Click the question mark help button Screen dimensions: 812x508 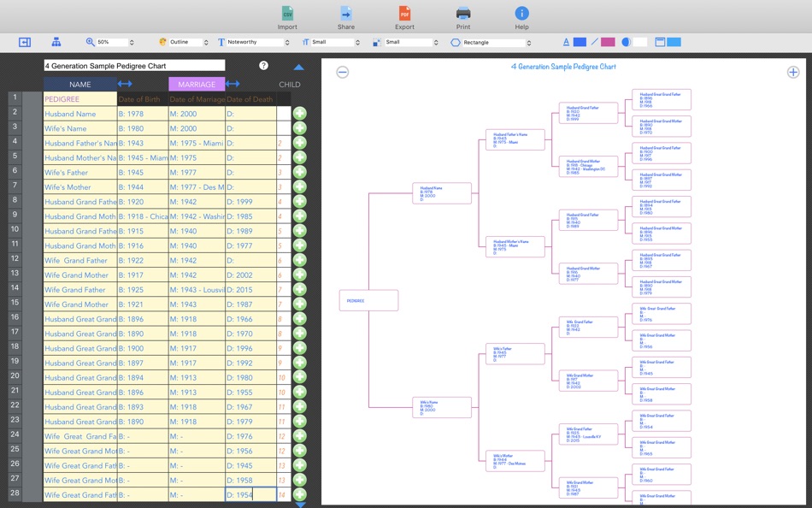[263, 65]
